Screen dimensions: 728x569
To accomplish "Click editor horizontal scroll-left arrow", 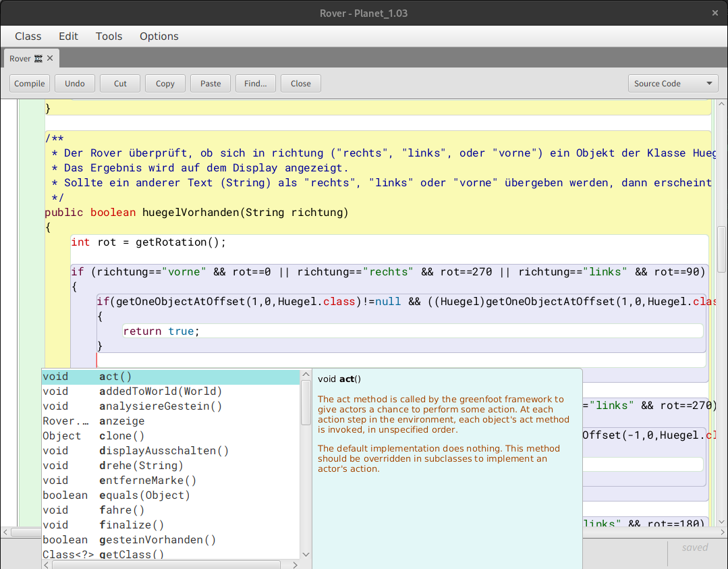I will (x=5, y=533).
